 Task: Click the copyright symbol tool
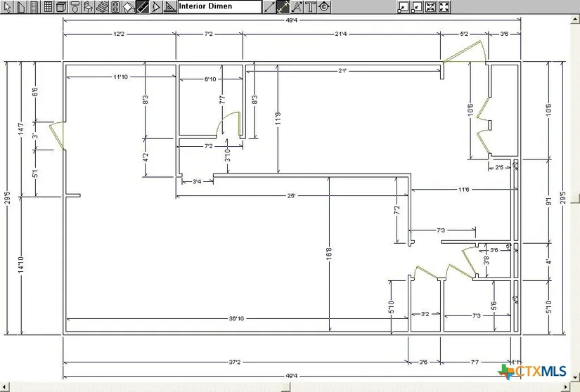323,7
